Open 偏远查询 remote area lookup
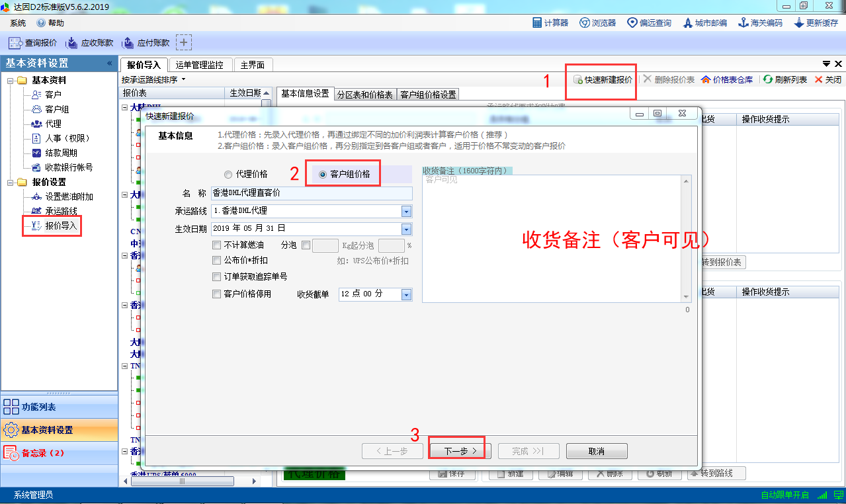The width and height of the screenshot is (846, 504). [x=649, y=22]
